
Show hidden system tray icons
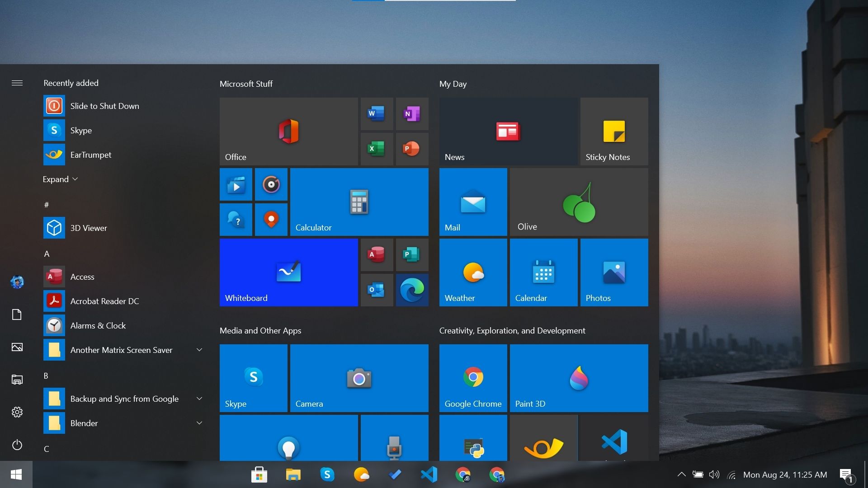tap(681, 474)
